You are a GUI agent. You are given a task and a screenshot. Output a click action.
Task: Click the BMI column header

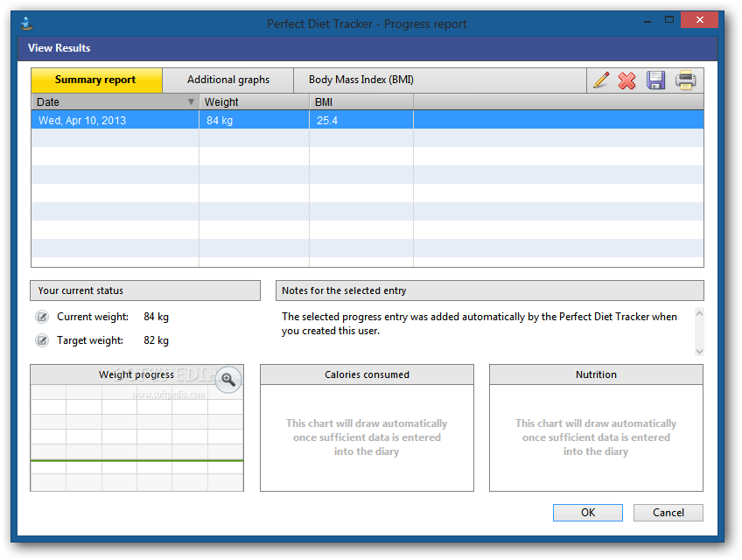click(361, 101)
